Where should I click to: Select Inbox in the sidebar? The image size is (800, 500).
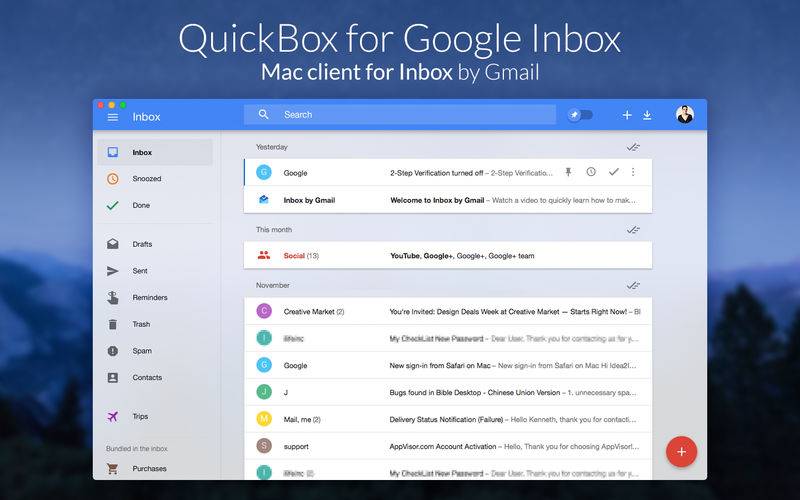(x=155, y=152)
